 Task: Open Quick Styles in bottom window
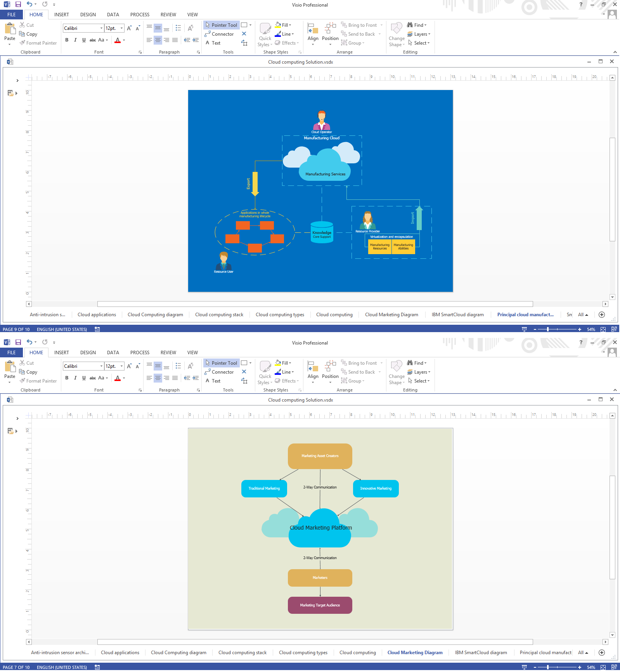[x=265, y=372]
